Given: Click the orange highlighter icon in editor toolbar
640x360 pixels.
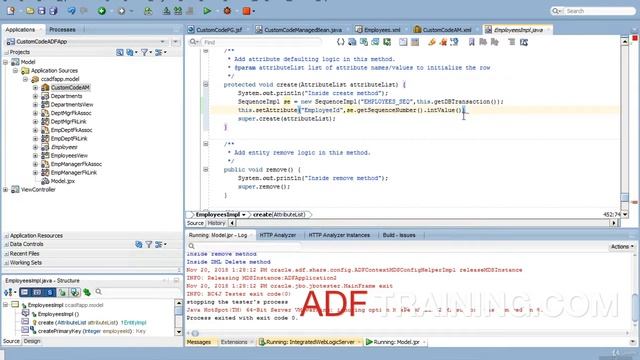Looking at the screenshot, I should (x=431, y=42).
